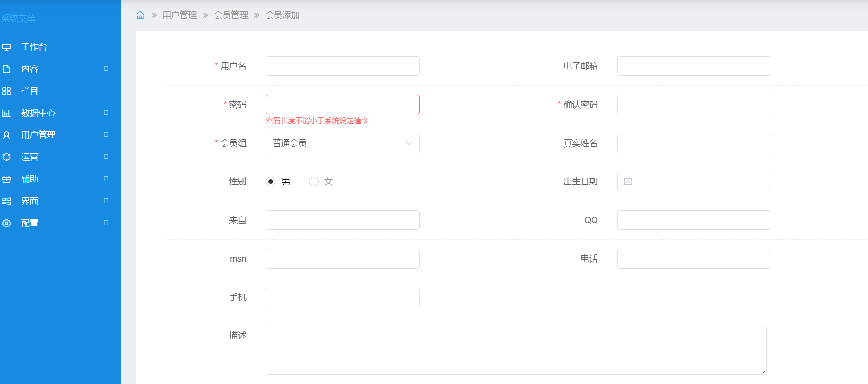This screenshot has height=384, width=868.
Task: Focus the 密码 input field
Action: pos(343,105)
